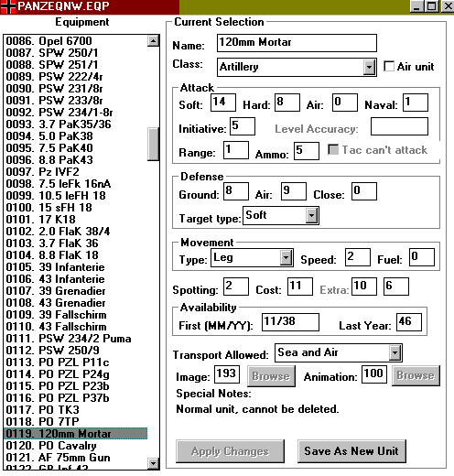Select 0087. SPW 250/1 in the list
Screen dimensions: 454x476
[x=76, y=53]
